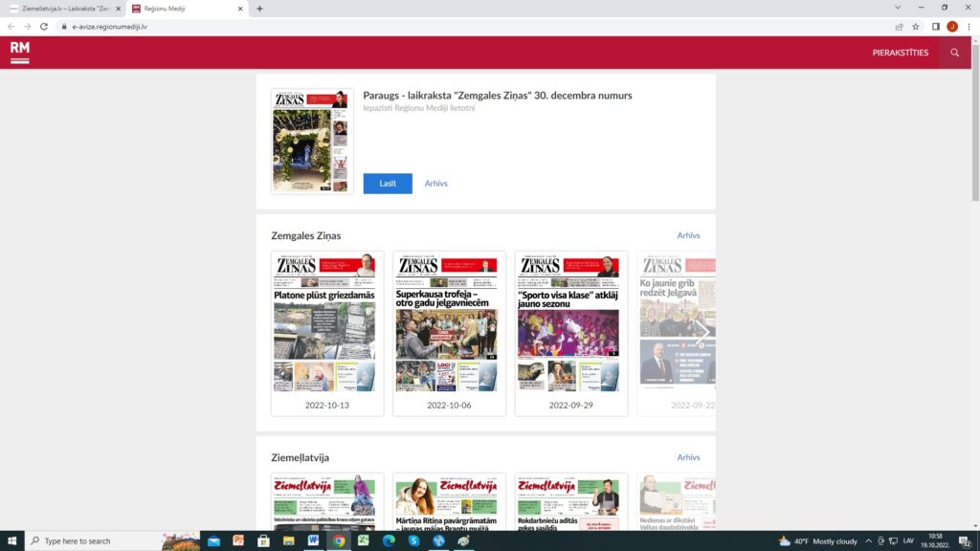Open the Ziemeļlatvija section Arhīvs link

[x=688, y=457]
